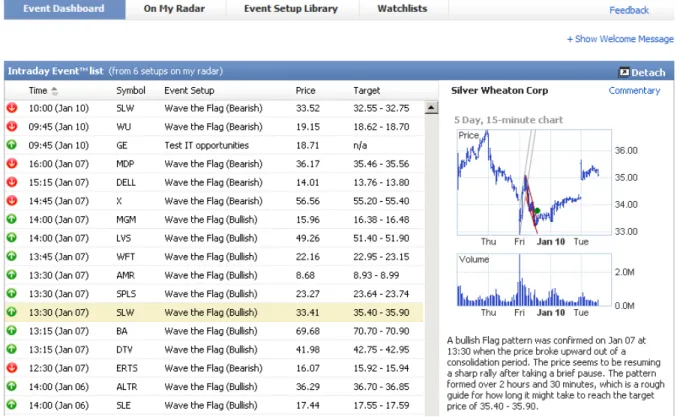Sort by Time using the sort arrows

(x=54, y=91)
